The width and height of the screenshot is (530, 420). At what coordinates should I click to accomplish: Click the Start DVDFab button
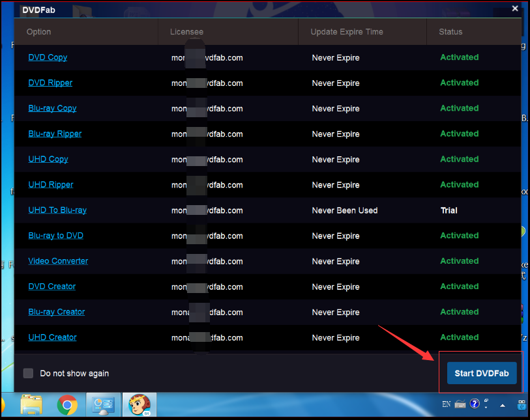pyautogui.click(x=482, y=373)
